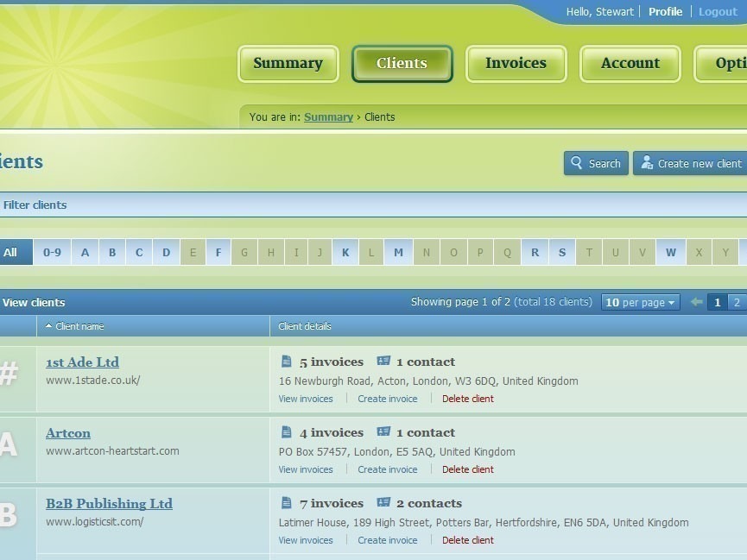Click the person icon on Create new client
Viewport: 747px width, 560px height.
pos(647,163)
